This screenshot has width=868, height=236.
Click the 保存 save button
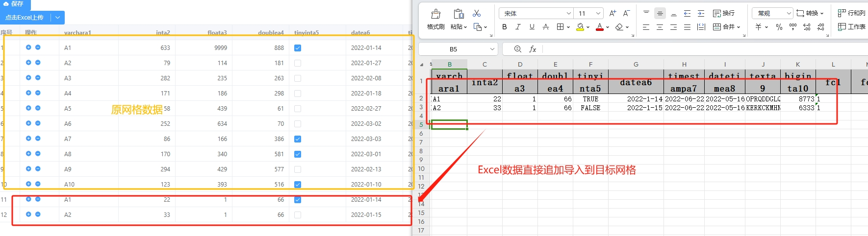pos(15,4)
